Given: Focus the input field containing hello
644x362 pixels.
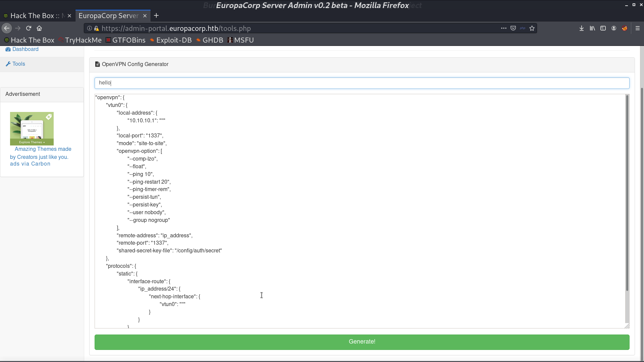Looking at the screenshot, I should point(362,83).
